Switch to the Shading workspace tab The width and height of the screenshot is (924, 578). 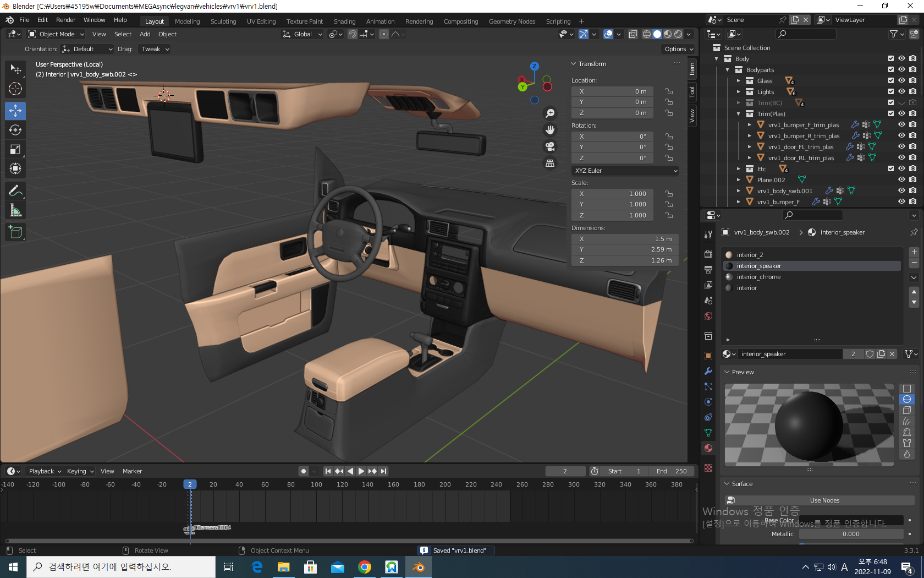pos(344,21)
